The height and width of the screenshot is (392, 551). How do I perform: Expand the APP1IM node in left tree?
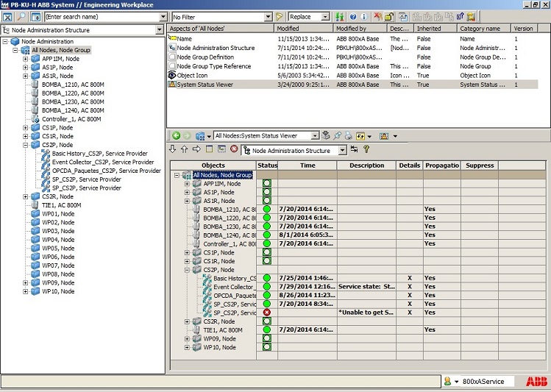pyautogui.click(x=26, y=59)
